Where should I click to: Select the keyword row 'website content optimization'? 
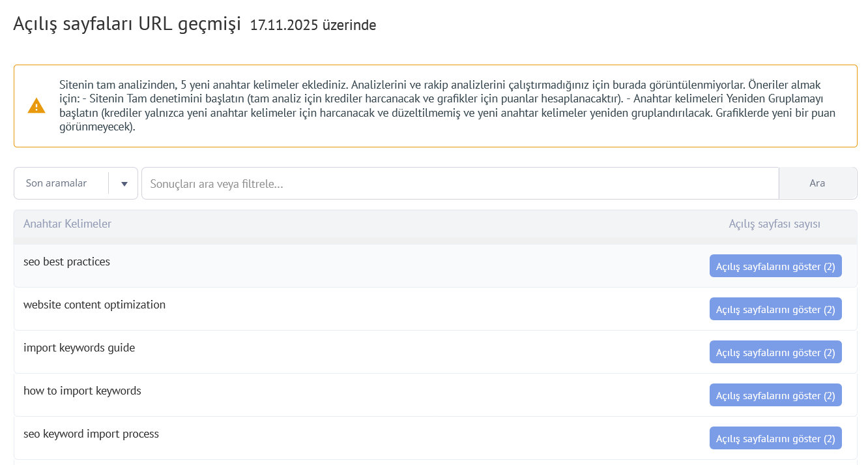pyautogui.click(x=94, y=305)
